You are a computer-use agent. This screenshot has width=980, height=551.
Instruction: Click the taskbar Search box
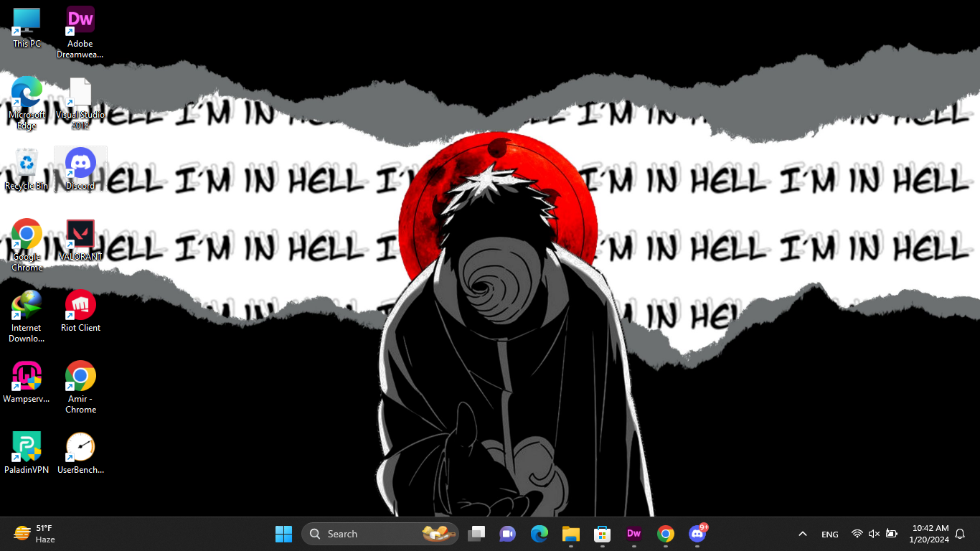click(x=380, y=534)
